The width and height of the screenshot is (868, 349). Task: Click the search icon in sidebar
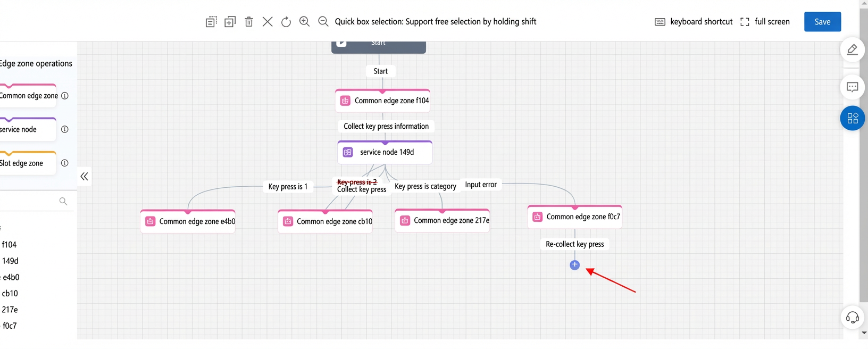63,201
